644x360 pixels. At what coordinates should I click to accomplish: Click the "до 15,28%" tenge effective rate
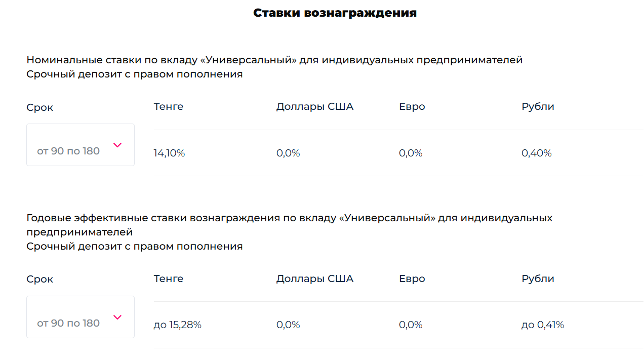[177, 325]
